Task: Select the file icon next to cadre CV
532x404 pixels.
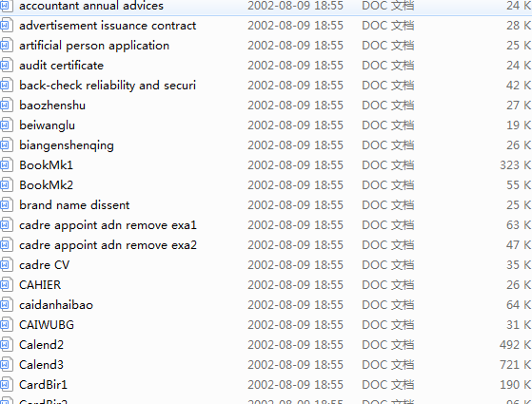Action: (x=6, y=265)
